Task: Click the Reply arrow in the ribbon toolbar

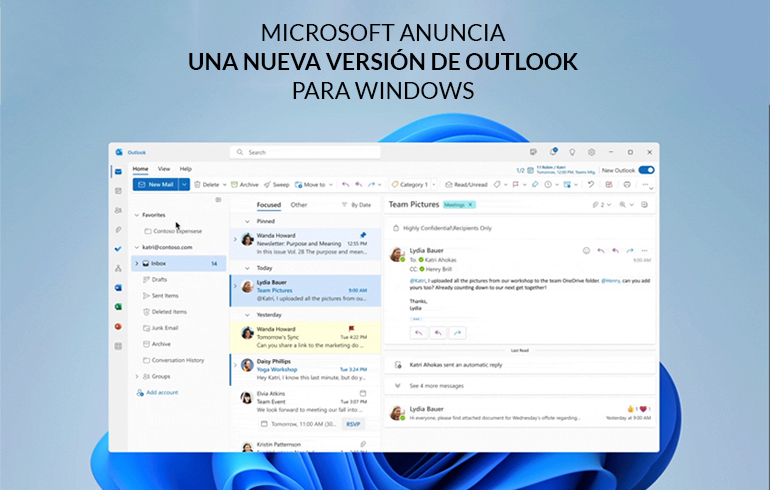Action: coord(346,185)
